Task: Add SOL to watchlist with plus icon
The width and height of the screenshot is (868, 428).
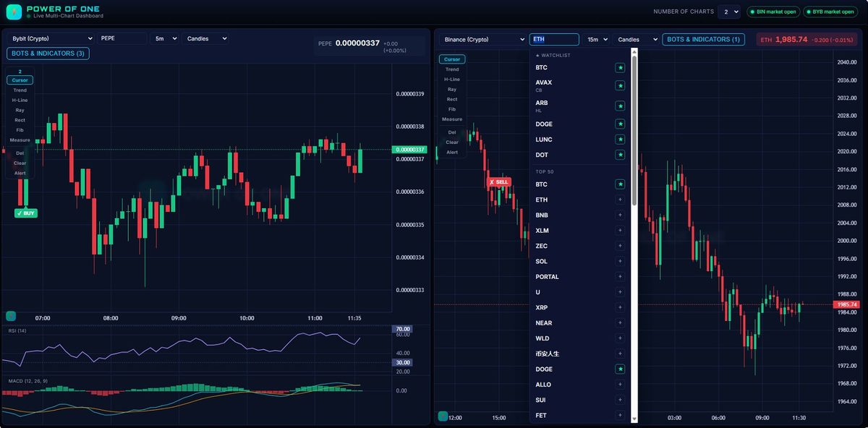Action: (620, 261)
